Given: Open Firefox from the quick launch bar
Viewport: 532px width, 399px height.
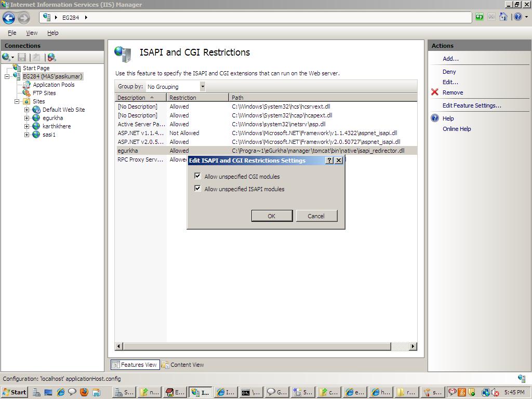Looking at the screenshot, I should 84,392.
